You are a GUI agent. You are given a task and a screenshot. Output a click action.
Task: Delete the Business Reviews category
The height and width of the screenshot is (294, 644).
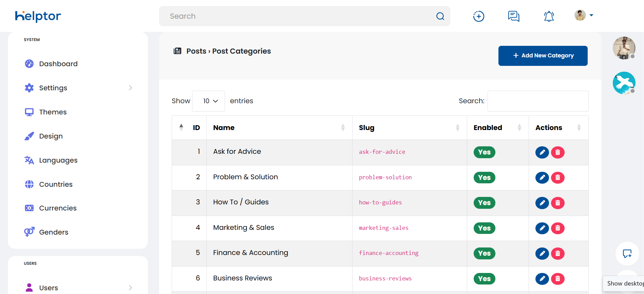[558, 279]
